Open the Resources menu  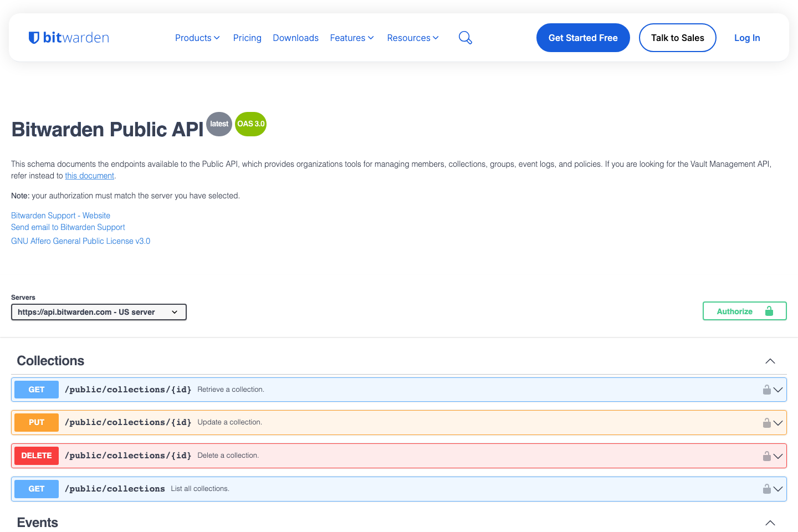(412, 37)
